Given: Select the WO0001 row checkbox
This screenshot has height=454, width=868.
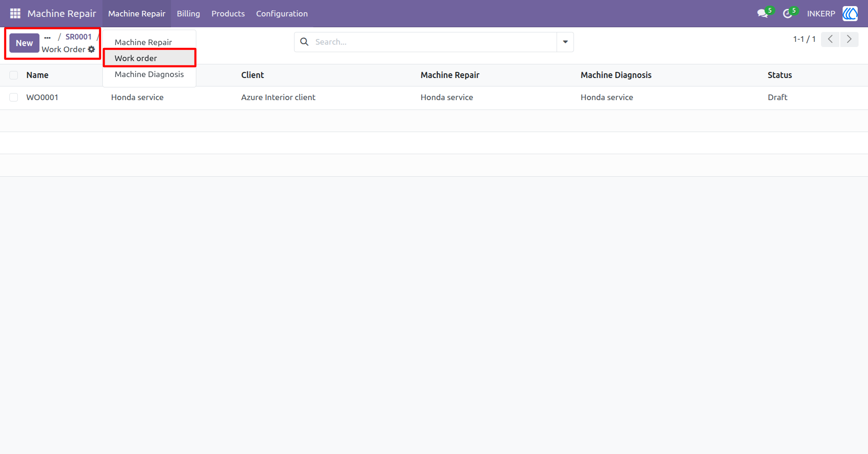Looking at the screenshot, I should tap(14, 97).
